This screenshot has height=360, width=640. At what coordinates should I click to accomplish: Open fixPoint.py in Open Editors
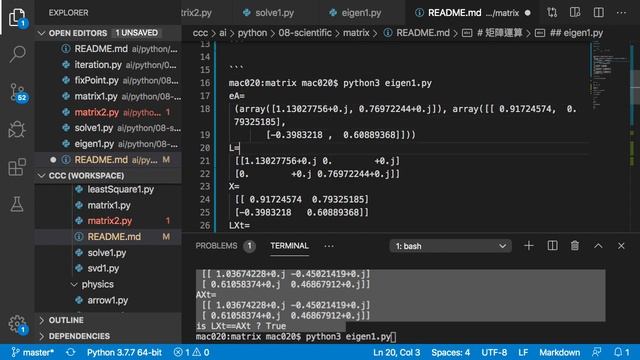(x=108, y=80)
